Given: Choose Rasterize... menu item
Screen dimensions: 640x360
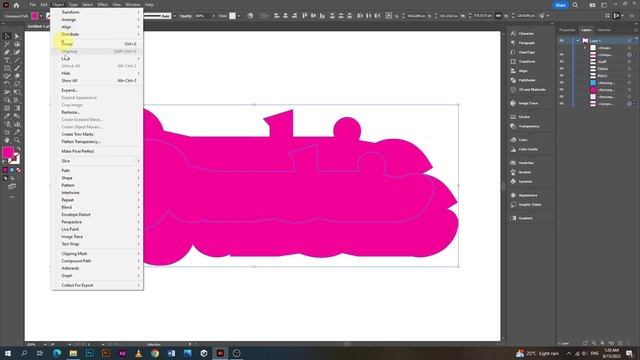Looking at the screenshot, I should point(97,112).
